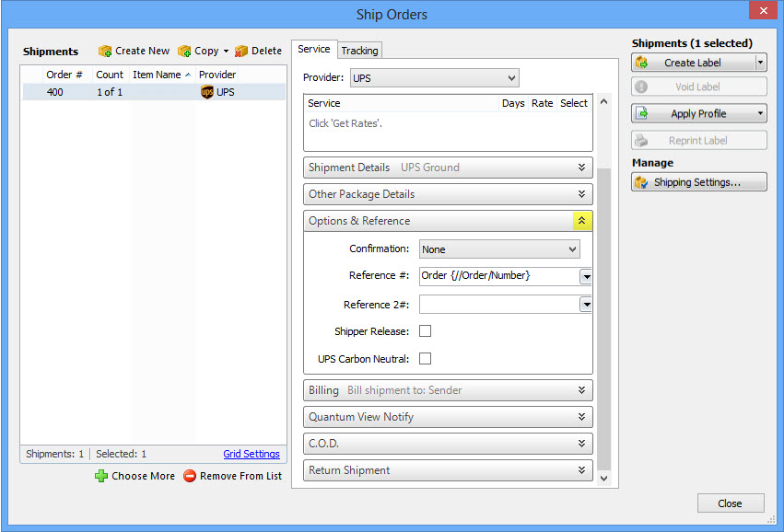Click the Choose More button

135,476
